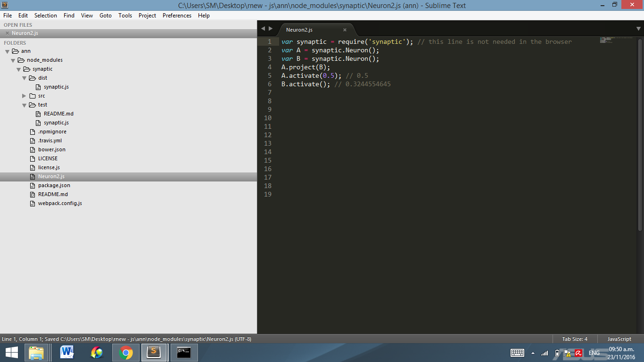Open the Goto menu
644x362 pixels.
(x=106, y=16)
